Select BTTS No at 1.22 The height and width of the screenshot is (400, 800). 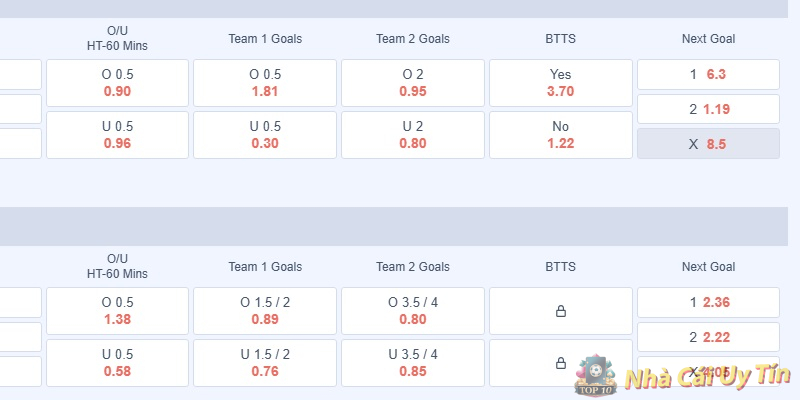pyautogui.click(x=560, y=135)
